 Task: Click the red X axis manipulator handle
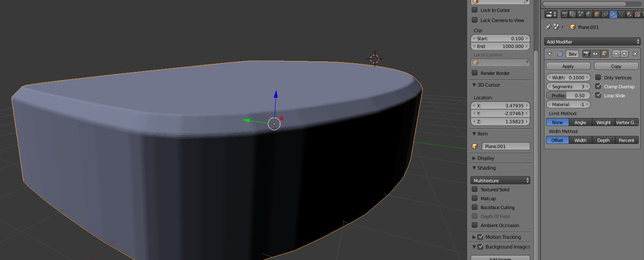tap(282, 119)
